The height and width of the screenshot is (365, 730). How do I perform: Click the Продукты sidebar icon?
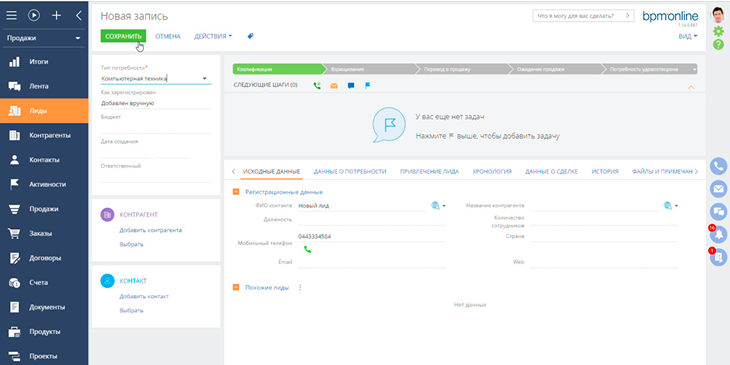(x=14, y=332)
